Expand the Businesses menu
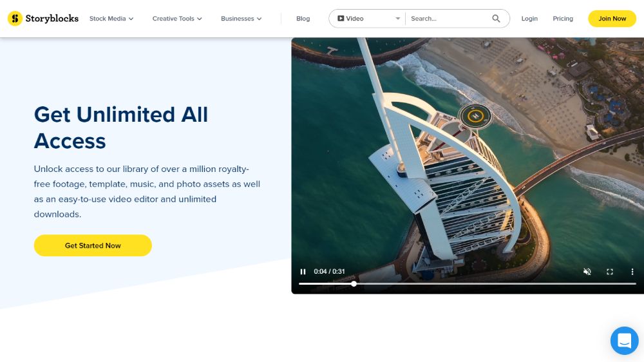The image size is (644, 362). coord(241,19)
